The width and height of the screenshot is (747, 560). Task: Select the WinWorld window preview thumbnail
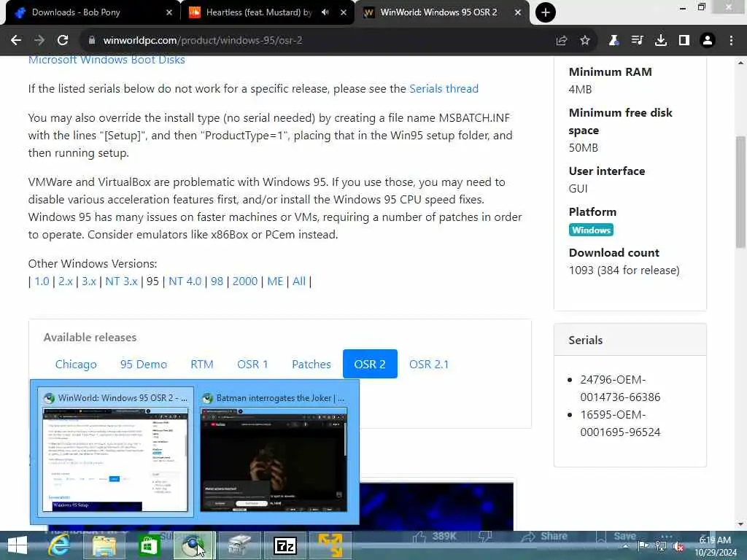pyautogui.click(x=115, y=452)
